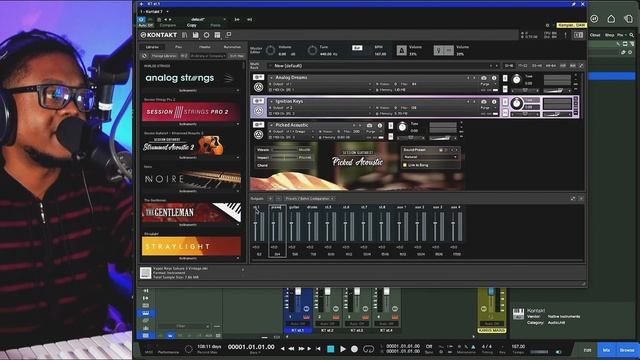Click the home icon in Studio One toolbar

(611, 19)
